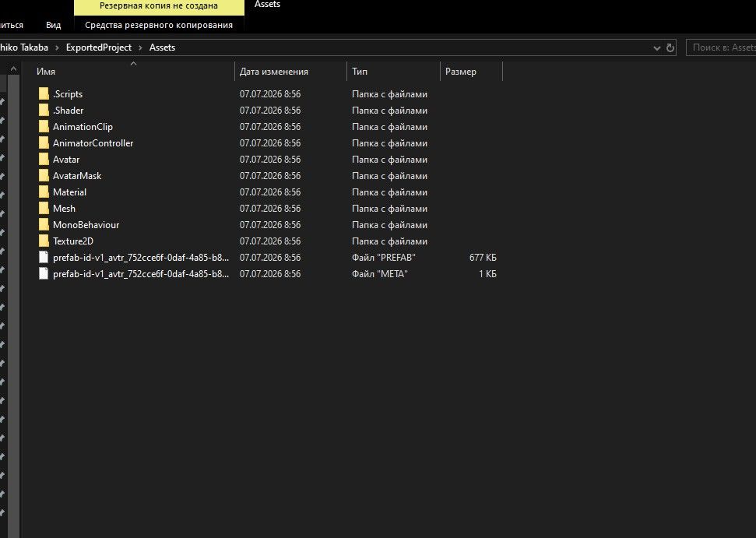Click the date cell in the Mesh row

[270, 209]
